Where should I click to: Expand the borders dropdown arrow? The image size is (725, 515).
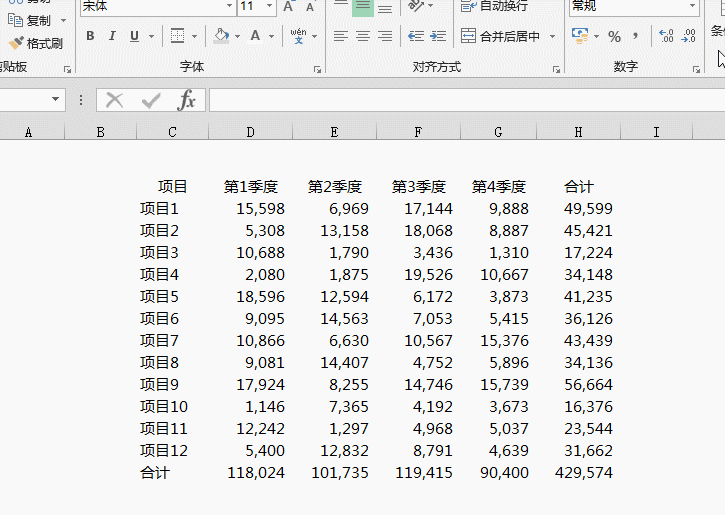(194, 36)
